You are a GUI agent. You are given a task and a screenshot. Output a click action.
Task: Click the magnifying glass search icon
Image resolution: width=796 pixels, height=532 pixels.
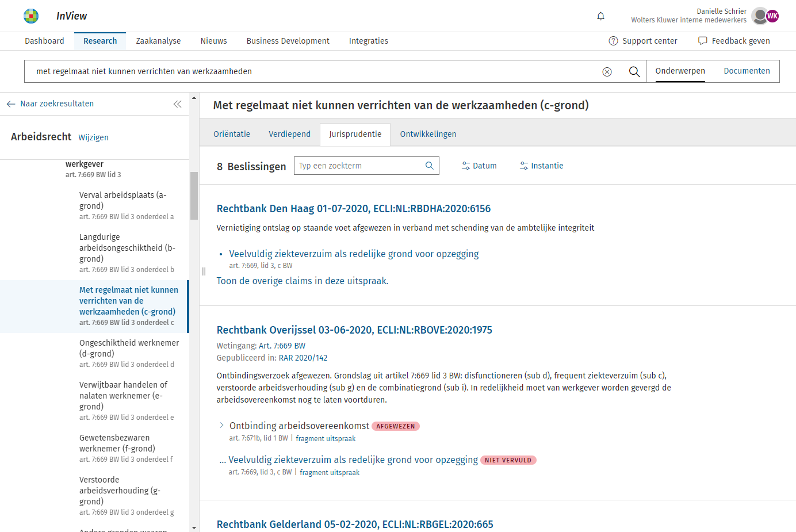[x=634, y=72]
